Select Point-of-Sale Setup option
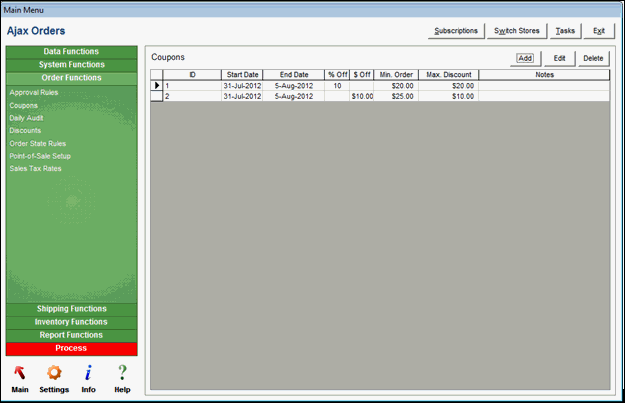Viewport: 625px width, 403px height. click(x=40, y=156)
